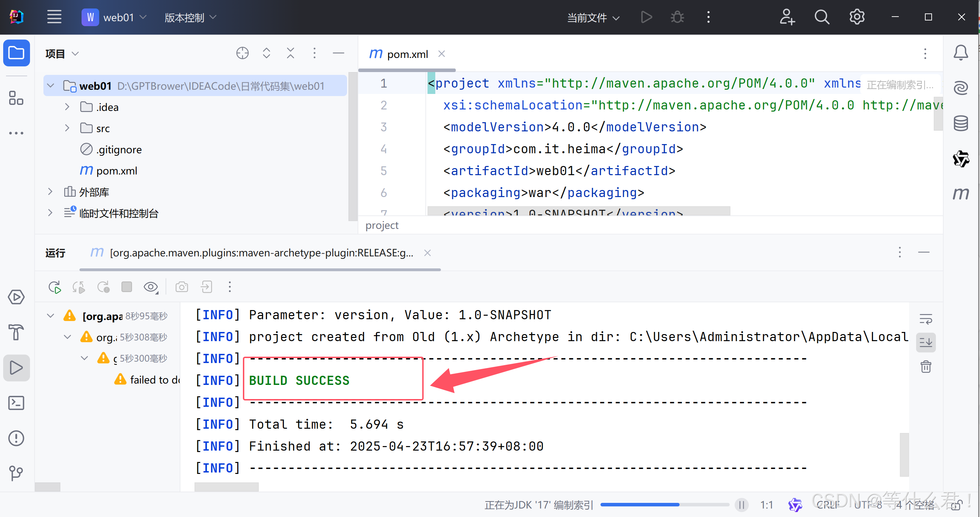Open Problems tool window icon
The width and height of the screenshot is (980, 517).
(x=16, y=438)
